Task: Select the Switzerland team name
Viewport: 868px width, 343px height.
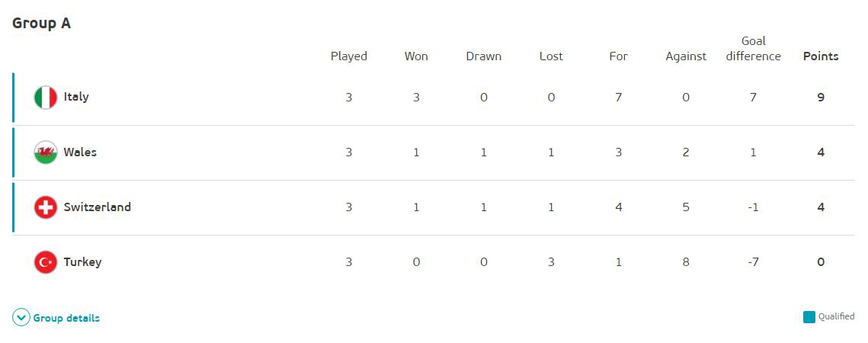Action: (x=98, y=207)
